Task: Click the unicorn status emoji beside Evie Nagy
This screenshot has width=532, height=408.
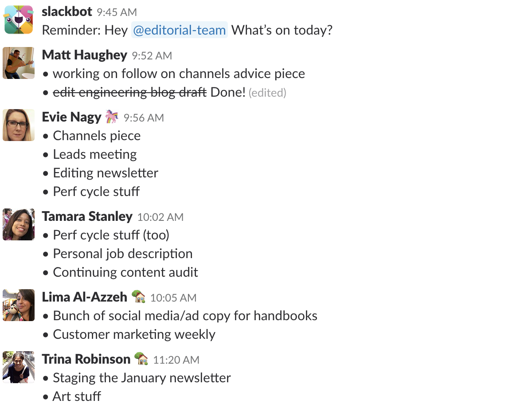Action: pos(112,117)
